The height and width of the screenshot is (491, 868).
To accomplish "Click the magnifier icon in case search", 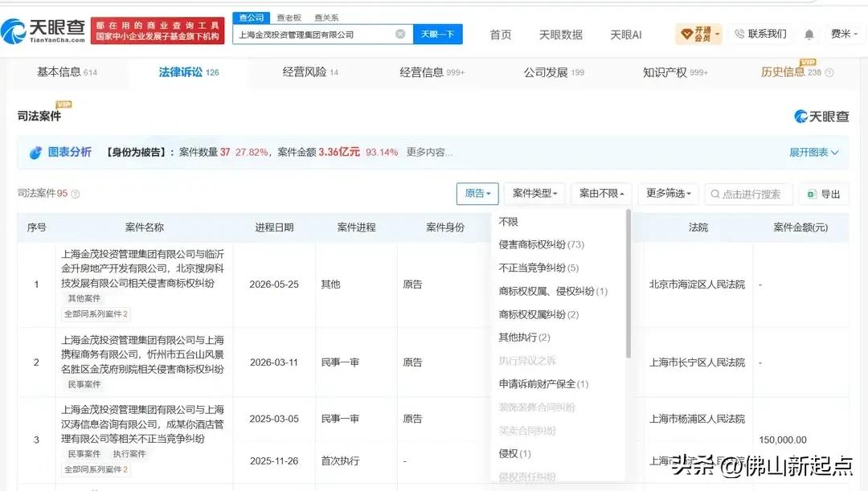I will click(x=715, y=194).
